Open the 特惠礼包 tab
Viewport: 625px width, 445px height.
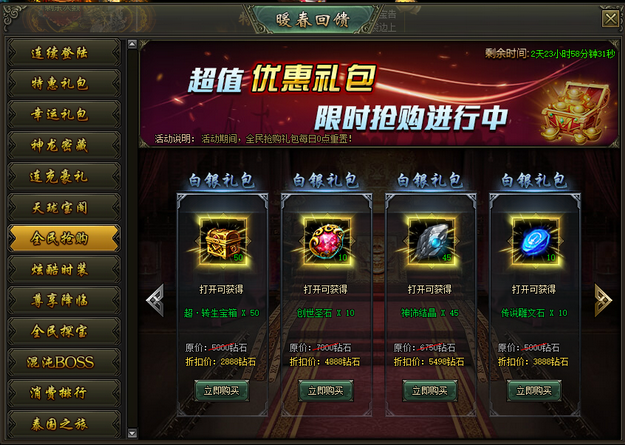[x=64, y=83]
